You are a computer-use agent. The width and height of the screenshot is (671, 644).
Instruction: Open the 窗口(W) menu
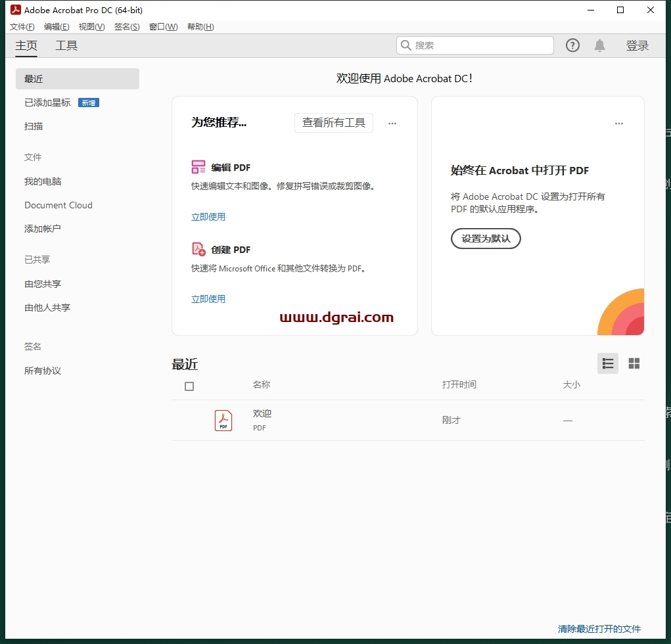coord(163,27)
